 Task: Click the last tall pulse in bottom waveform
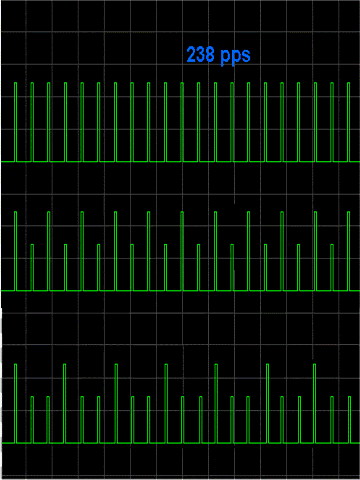[x=314, y=404]
